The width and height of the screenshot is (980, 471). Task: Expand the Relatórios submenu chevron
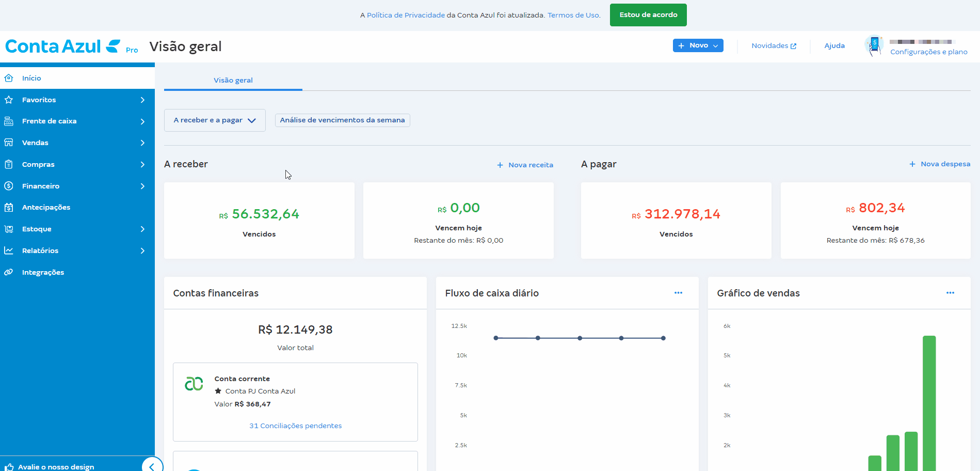tap(142, 250)
